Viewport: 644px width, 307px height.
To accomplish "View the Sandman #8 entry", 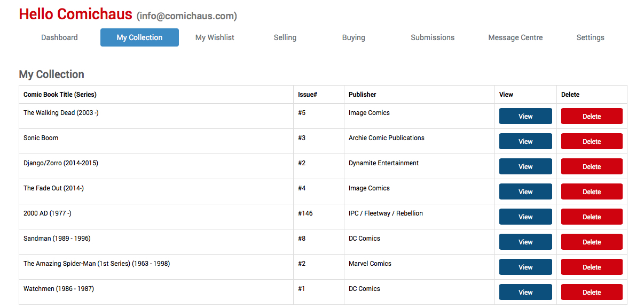I will [x=525, y=242].
